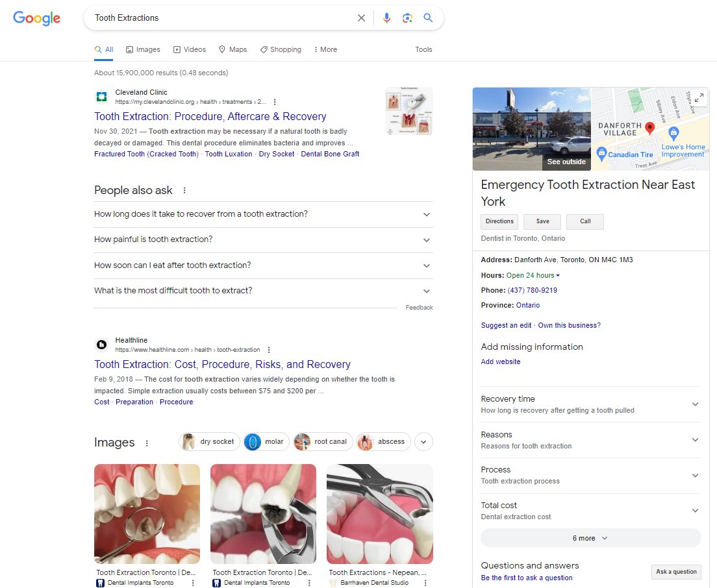Clear the search box with the X icon

tap(361, 18)
